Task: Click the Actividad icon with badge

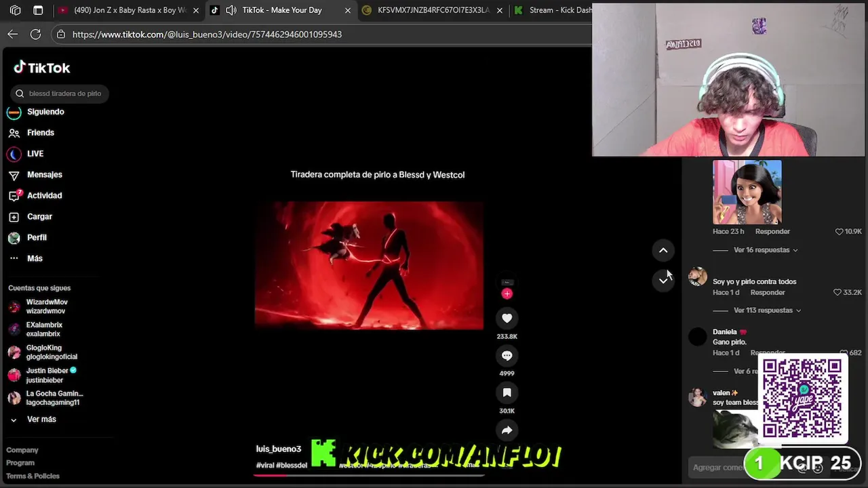Action: [x=14, y=196]
